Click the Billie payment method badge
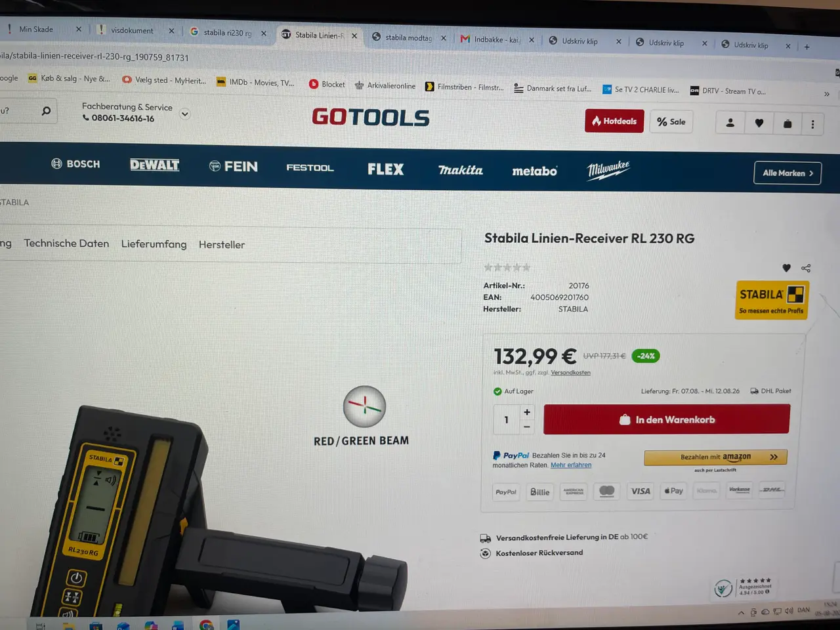Viewport: 840px width, 630px height. [x=539, y=492]
